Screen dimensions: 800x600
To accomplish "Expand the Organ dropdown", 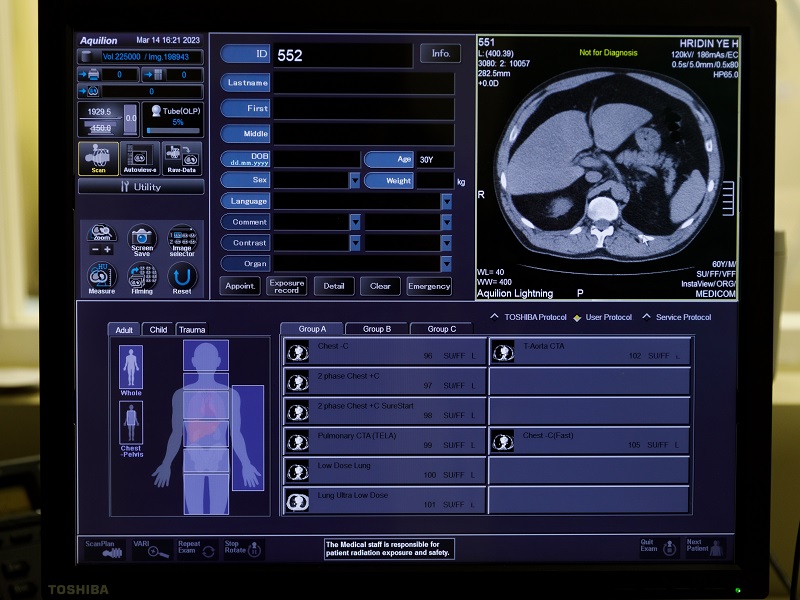I will coord(446,264).
